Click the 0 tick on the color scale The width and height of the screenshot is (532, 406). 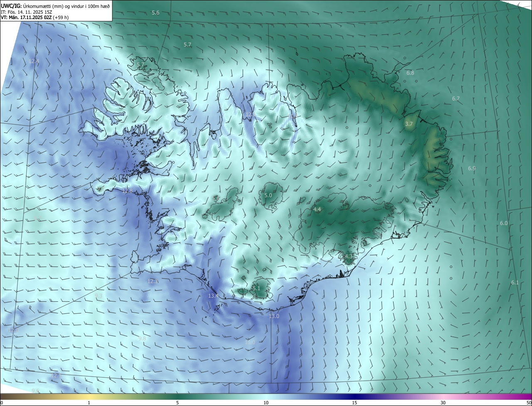click(x=2, y=403)
